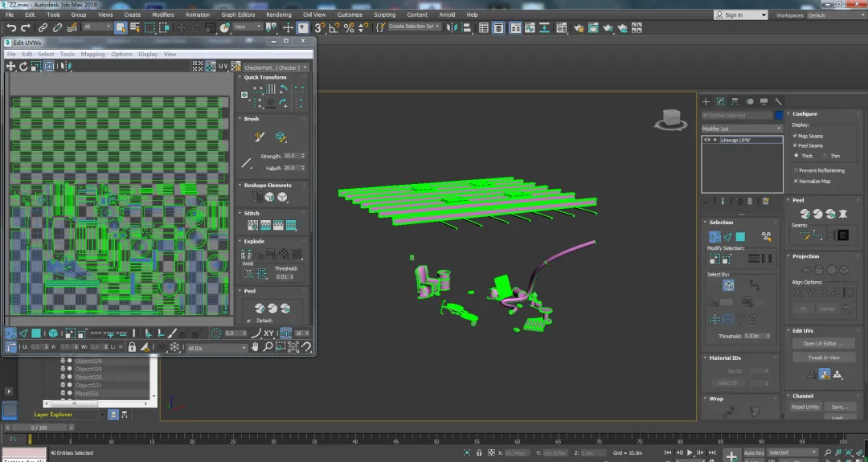Click the Undo arrow in main toolbar
This screenshot has width=868, height=462.
click(x=11, y=27)
